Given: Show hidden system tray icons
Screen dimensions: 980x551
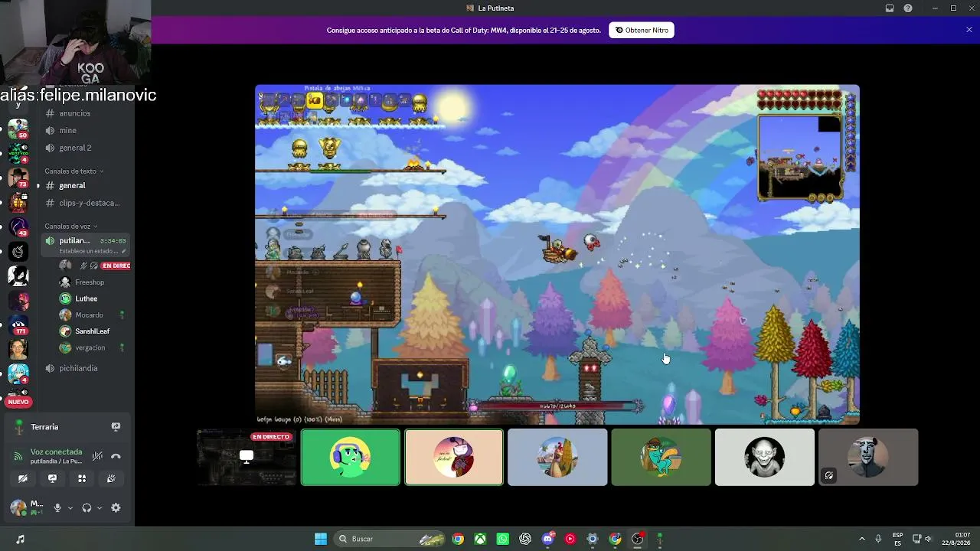Looking at the screenshot, I should [x=862, y=539].
